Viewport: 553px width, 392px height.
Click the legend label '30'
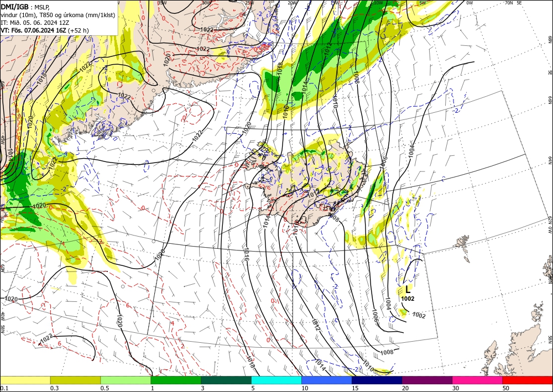pyautogui.click(x=456, y=388)
